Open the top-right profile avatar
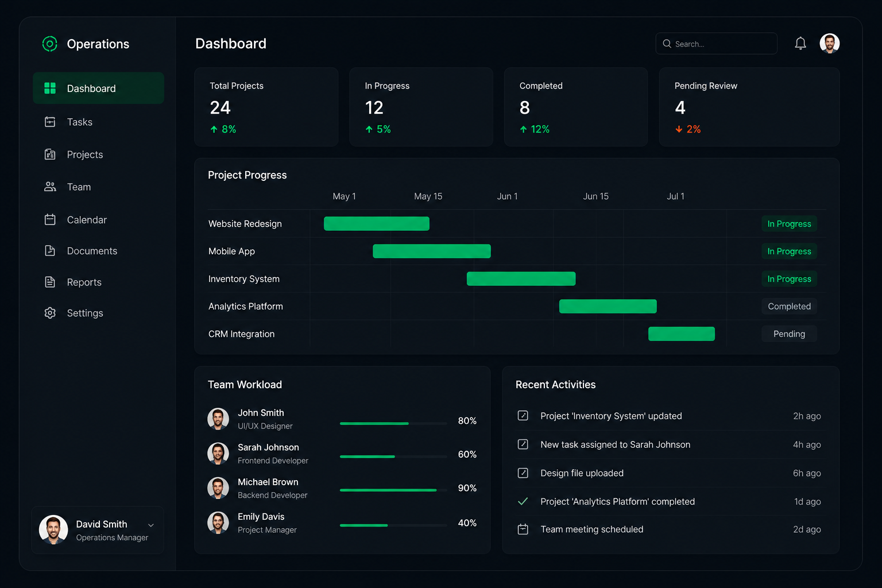Screen dimensions: 882x588 coord(830,43)
